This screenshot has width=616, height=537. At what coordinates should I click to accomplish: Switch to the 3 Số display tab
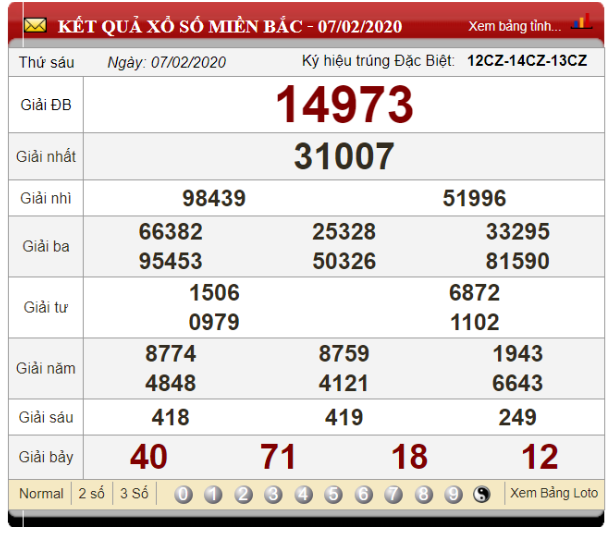tap(134, 494)
